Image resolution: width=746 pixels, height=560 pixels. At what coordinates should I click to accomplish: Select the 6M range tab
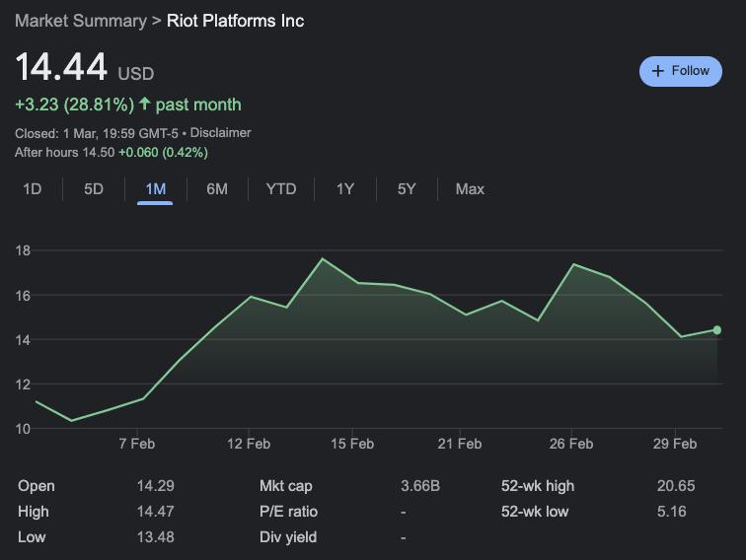click(217, 189)
